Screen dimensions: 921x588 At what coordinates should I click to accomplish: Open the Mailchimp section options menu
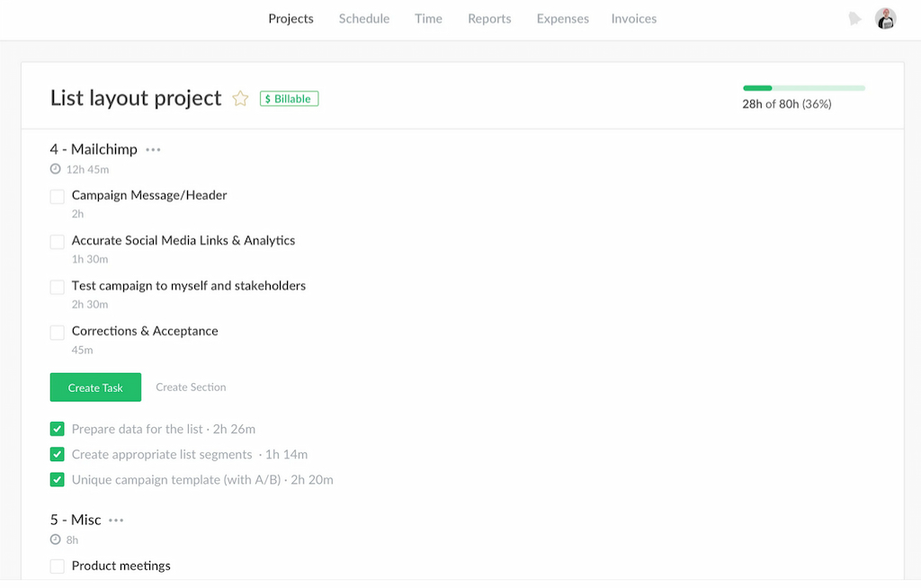[152, 149]
